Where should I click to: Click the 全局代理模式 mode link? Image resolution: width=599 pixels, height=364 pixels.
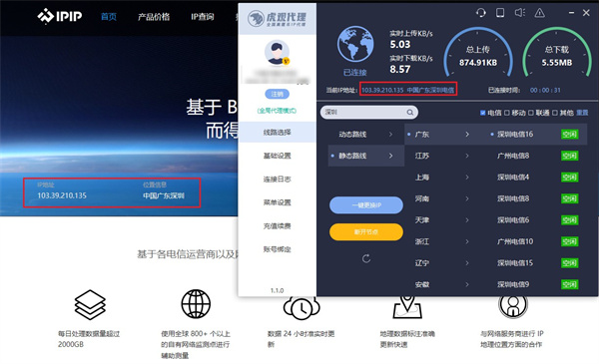point(277,111)
